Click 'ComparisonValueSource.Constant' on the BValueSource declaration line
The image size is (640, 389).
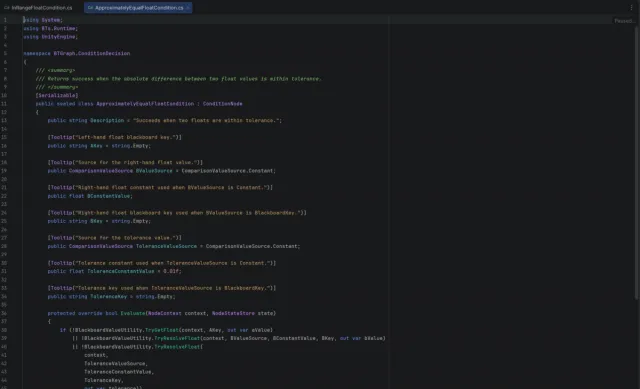tap(228, 171)
